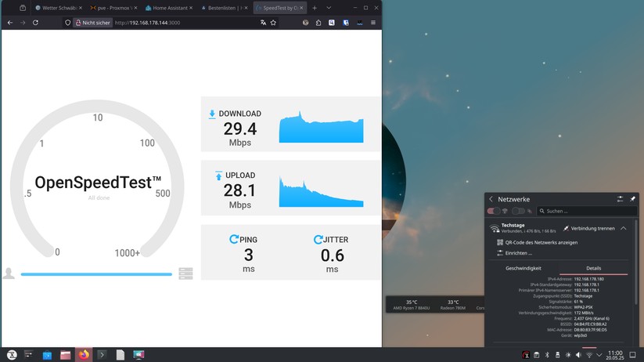Pin the Netzwerke panel open
Screen dimensions: 644x362
click(632, 199)
